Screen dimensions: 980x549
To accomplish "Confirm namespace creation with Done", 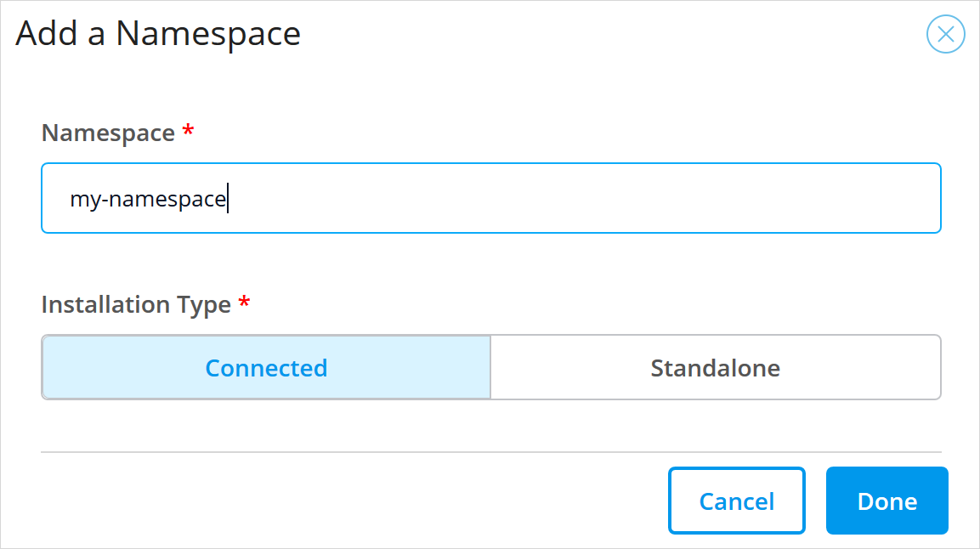I will coord(887,501).
